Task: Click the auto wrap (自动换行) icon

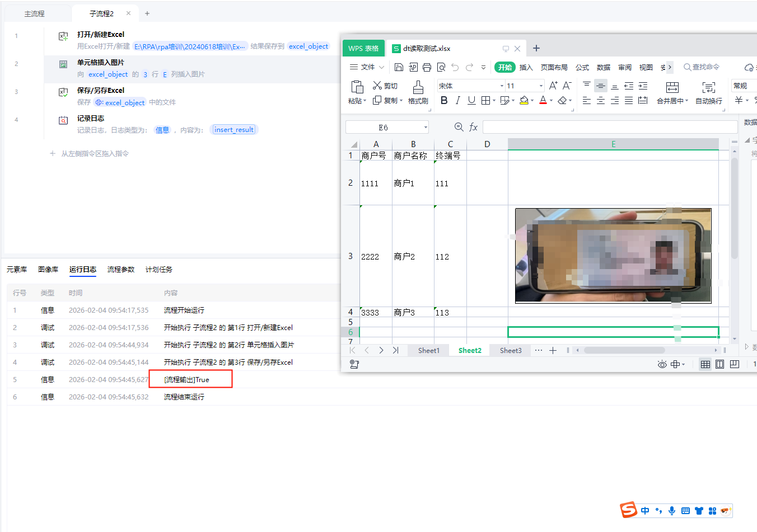Action: [x=708, y=87]
